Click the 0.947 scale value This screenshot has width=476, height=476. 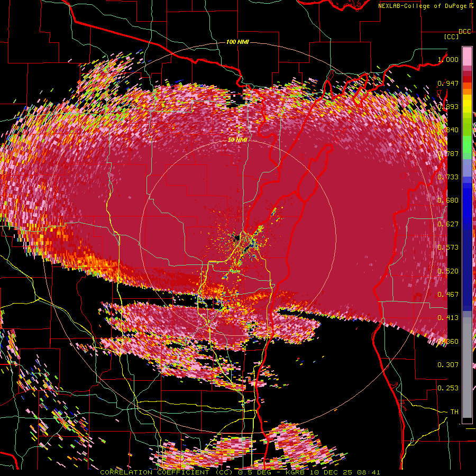(x=448, y=83)
